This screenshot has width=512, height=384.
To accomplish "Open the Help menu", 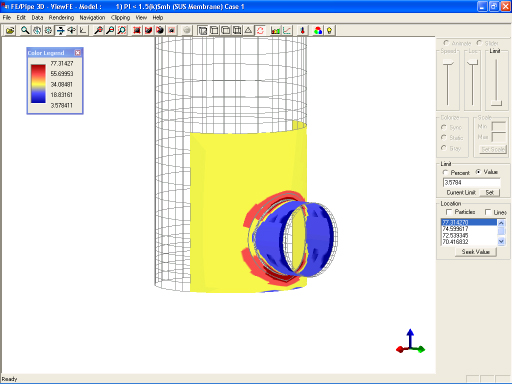I will coord(158,18).
